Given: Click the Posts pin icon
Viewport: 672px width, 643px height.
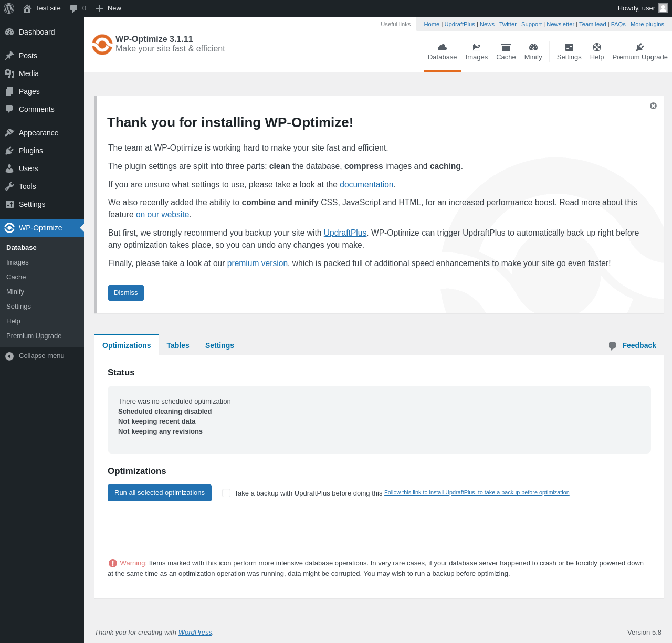Looking at the screenshot, I should point(9,56).
